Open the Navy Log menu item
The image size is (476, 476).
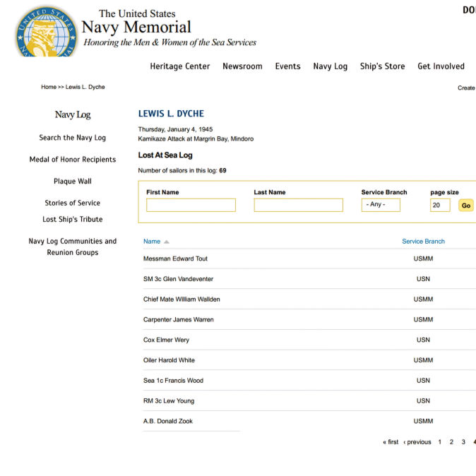tap(330, 66)
